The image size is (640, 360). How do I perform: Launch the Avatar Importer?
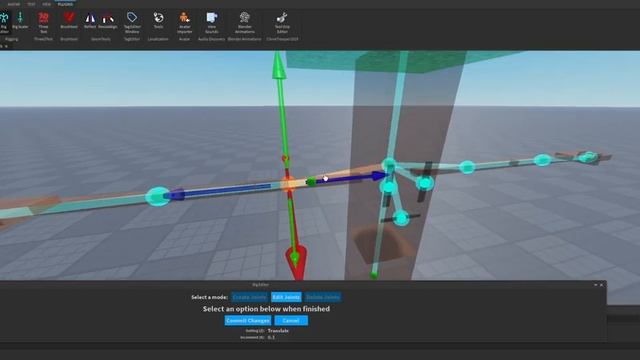click(x=184, y=22)
